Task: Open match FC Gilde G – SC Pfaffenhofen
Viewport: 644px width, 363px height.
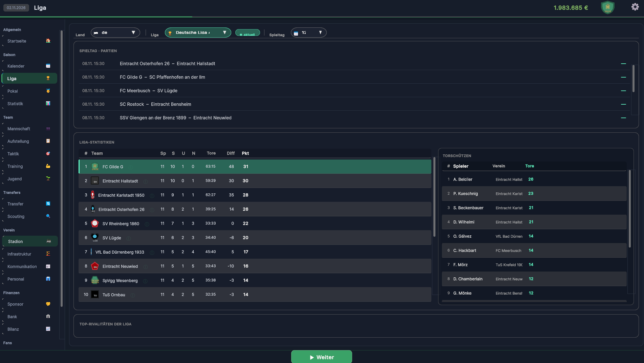Action: point(355,77)
